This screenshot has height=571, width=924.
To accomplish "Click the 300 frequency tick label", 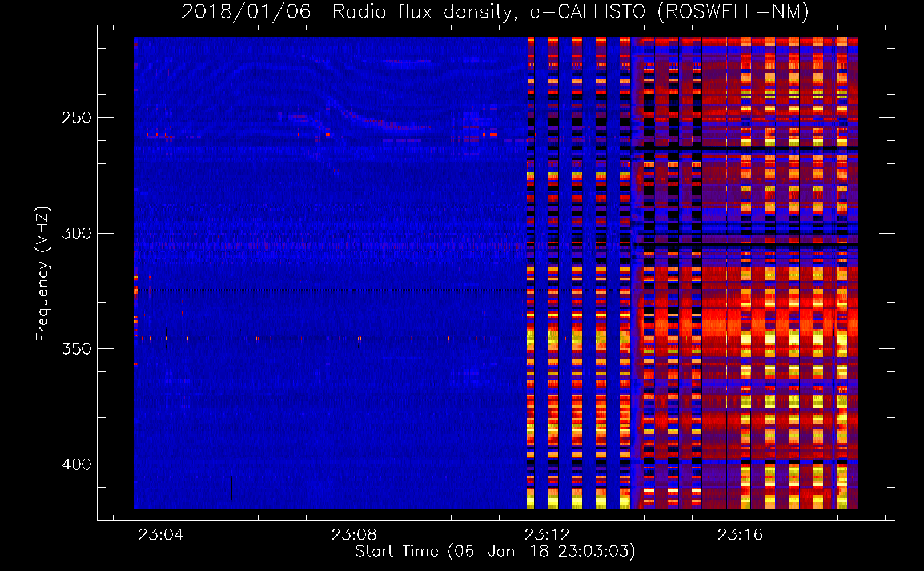I will point(77,234).
